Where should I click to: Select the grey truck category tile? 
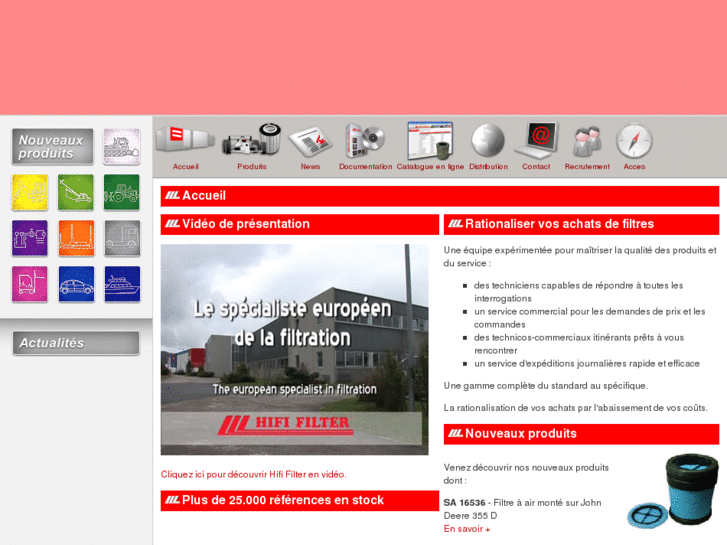[x=122, y=238]
